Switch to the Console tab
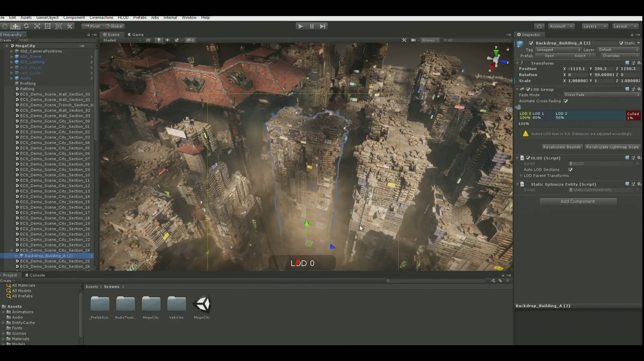The width and height of the screenshot is (644, 361). pyautogui.click(x=35, y=275)
